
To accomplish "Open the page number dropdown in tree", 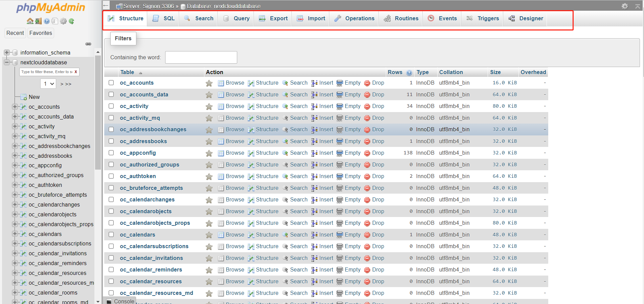I will coord(48,84).
